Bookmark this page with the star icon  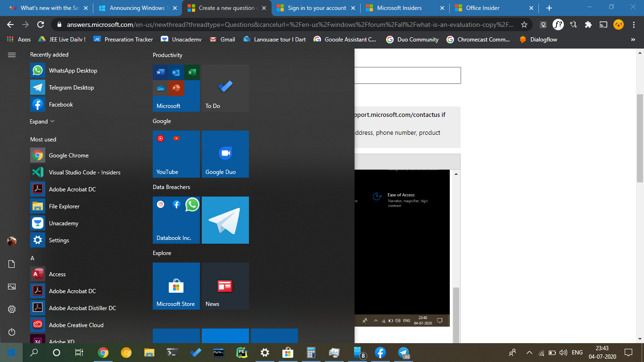(x=524, y=25)
